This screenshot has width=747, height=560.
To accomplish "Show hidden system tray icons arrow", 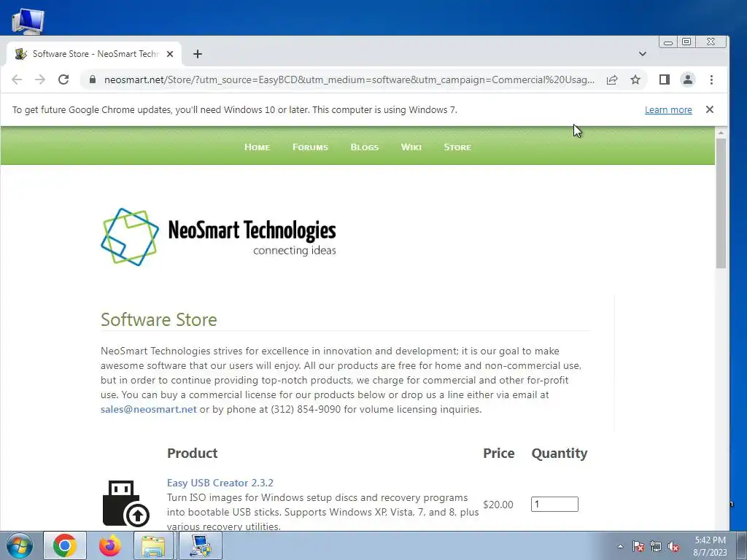I will coord(620,546).
